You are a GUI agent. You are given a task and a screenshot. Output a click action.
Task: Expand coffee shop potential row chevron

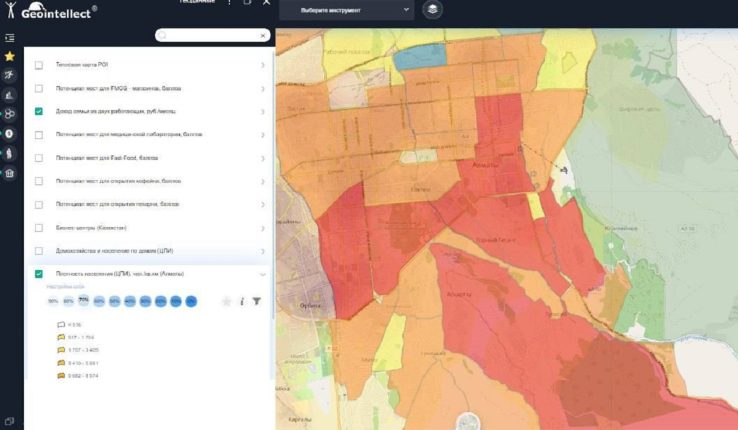263,181
